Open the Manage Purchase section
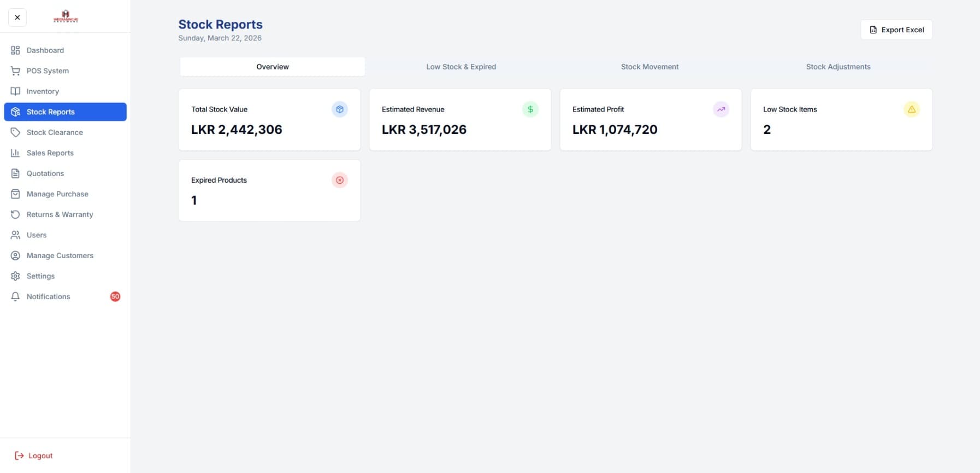 (x=57, y=194)
